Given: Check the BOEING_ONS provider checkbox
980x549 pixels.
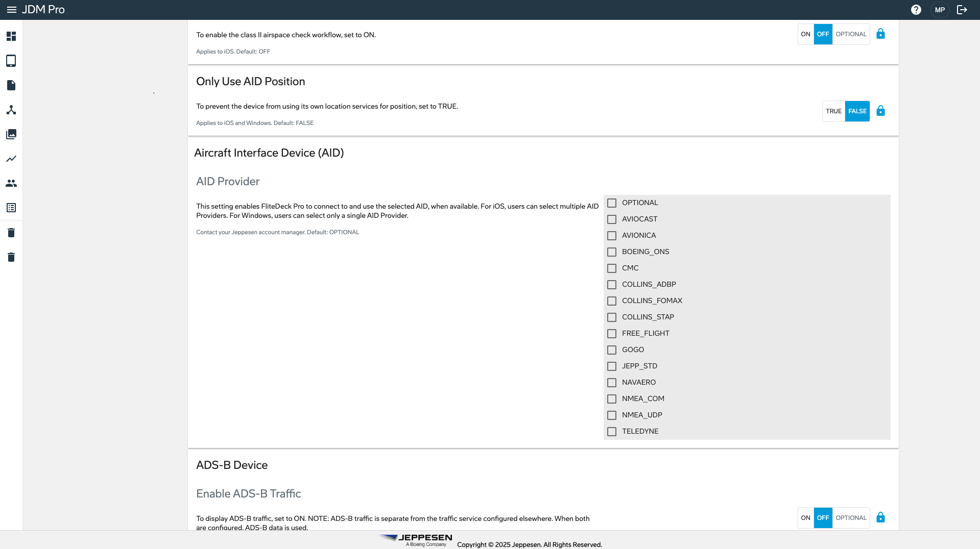Looking at the screenshot, I should (612, 252).
